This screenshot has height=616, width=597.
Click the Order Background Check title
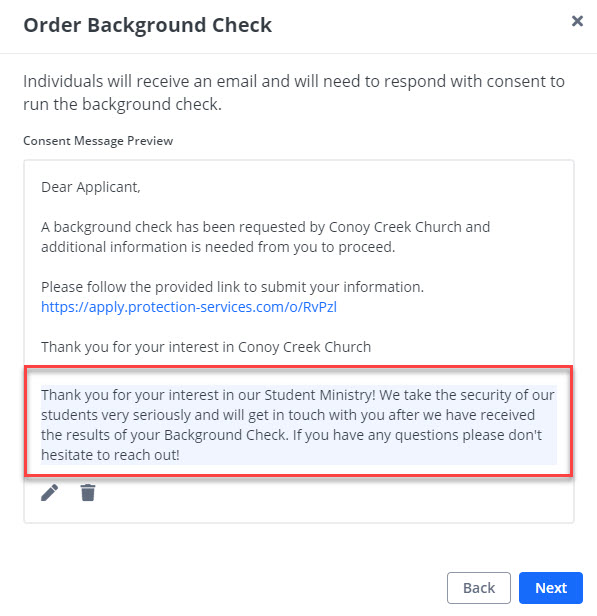coord(148,25)
